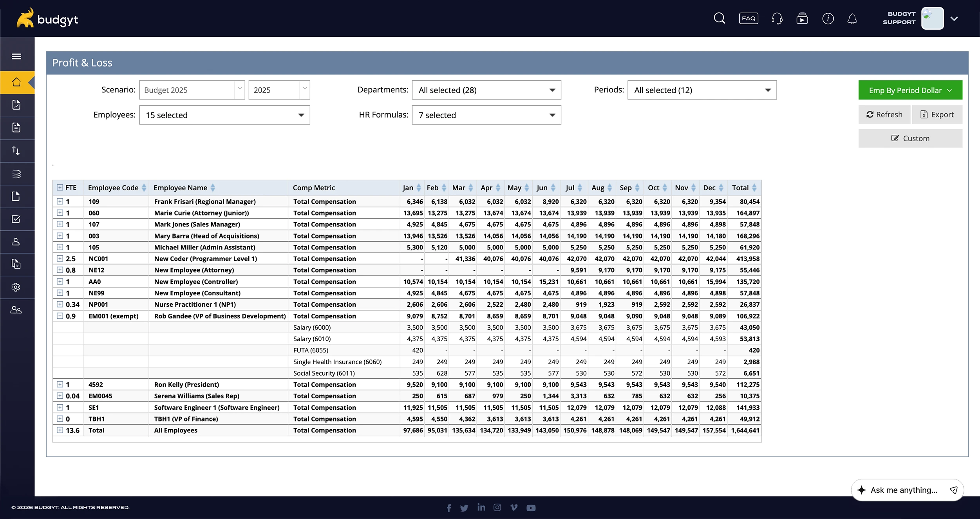Open the FAQ icon in top bar
Image resolution: width=980 pixels, height=519 pixels.
click(x=749, y=18)
